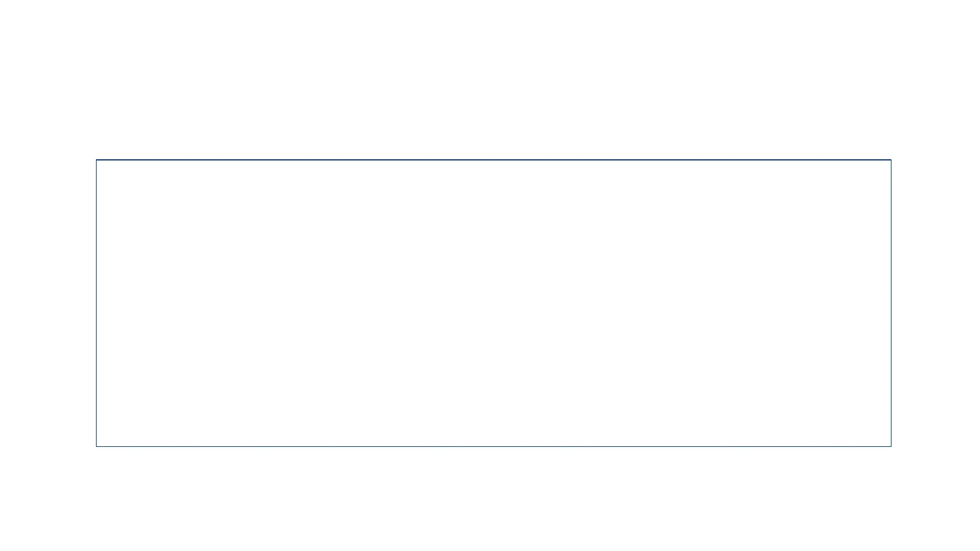The height and width of the screenshot is (551, 980).
Task: Click the top border line of the rectangle
Action: coord(493,160)
